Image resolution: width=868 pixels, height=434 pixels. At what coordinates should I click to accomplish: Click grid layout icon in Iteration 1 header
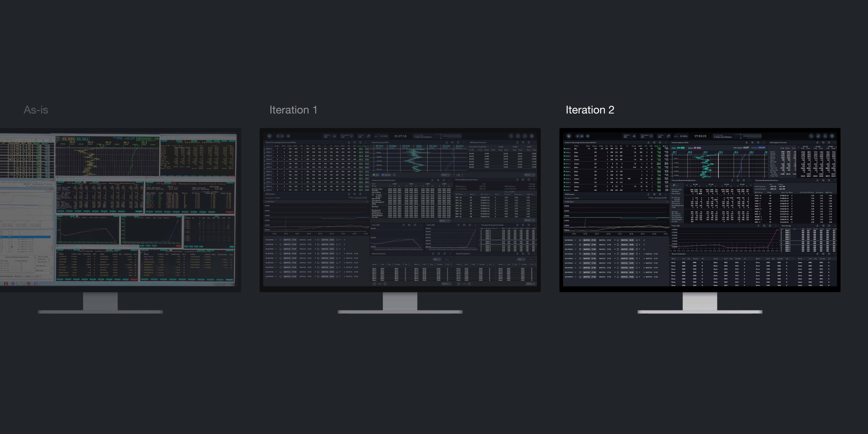[288, 136]
